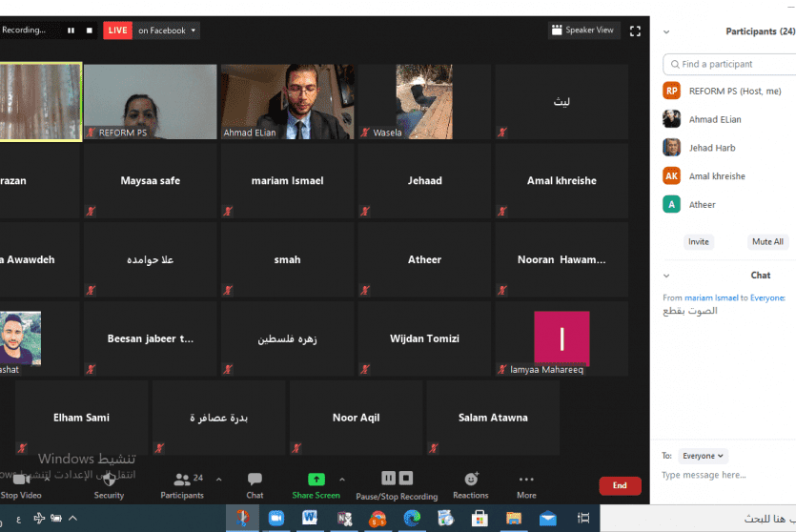Select smah participant tile
Viewport: 796px width, 532px height.
tap(287, 260)
